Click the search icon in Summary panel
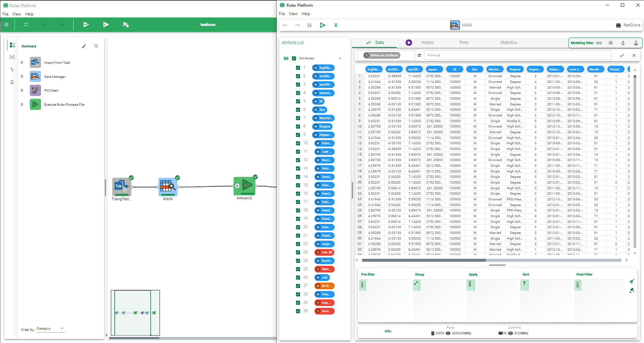Image resolution: width=644 pixels, height=343 pixels. [96, 46]
